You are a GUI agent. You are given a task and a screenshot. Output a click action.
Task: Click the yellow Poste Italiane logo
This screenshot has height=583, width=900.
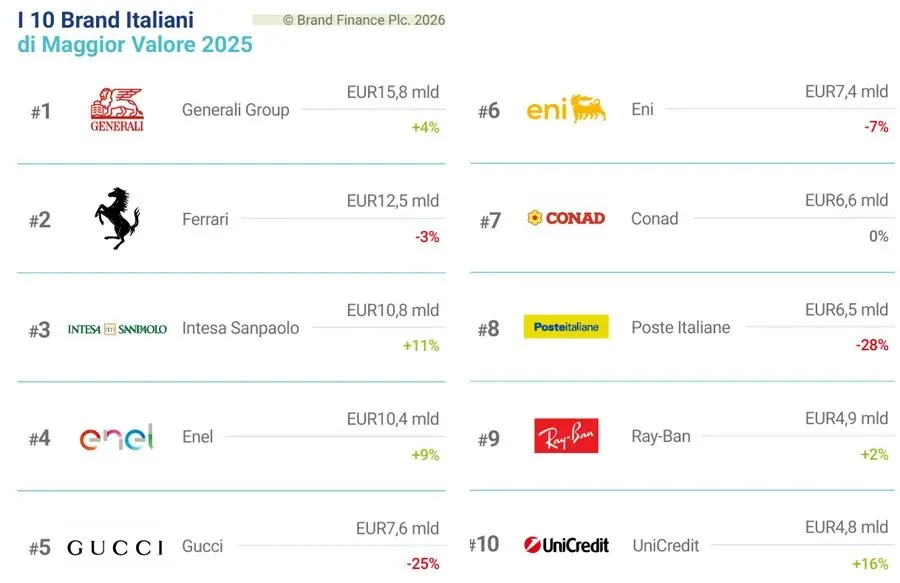(566, 327)
